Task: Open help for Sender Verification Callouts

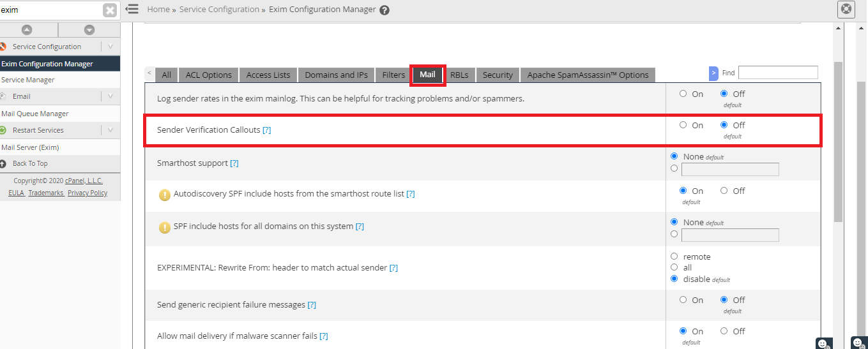Action: (267, 130)
